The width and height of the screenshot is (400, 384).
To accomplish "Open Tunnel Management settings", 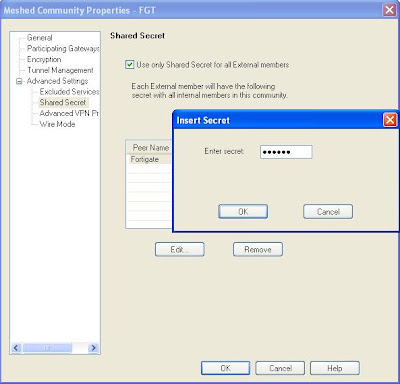I will [60, 70].
